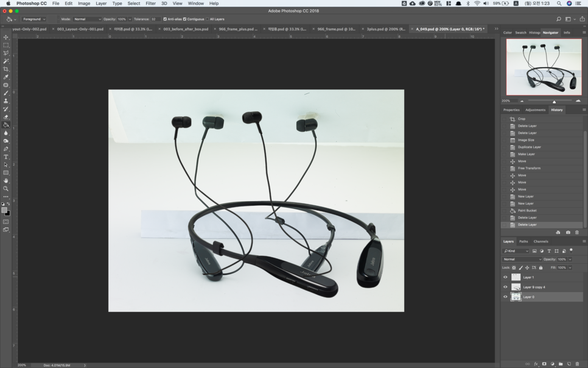Screen dimensions: 588x368
Task: Select Layer 9 copy 4 row
Action: [x=542, y=287]
